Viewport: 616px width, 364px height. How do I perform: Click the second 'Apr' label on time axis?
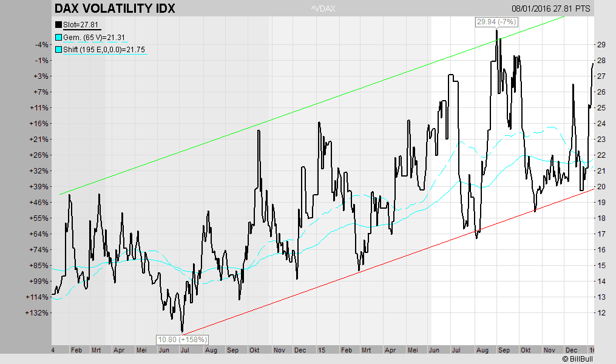click(x=390, y=350)
